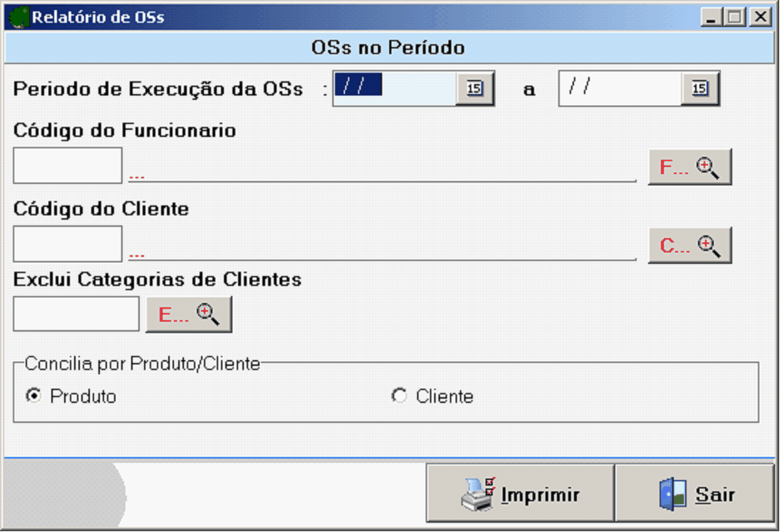Minimize the Relatório de OSs window

click(x=710, y=17)
